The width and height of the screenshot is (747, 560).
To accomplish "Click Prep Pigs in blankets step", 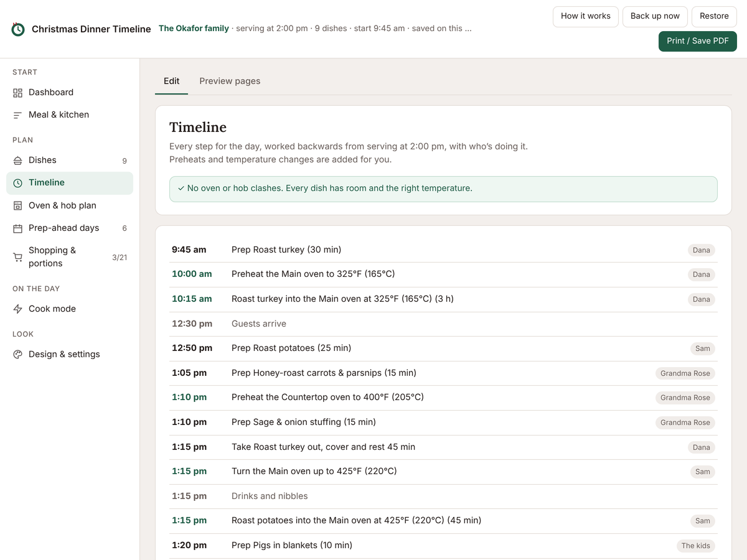I will [x=292, y=545].
